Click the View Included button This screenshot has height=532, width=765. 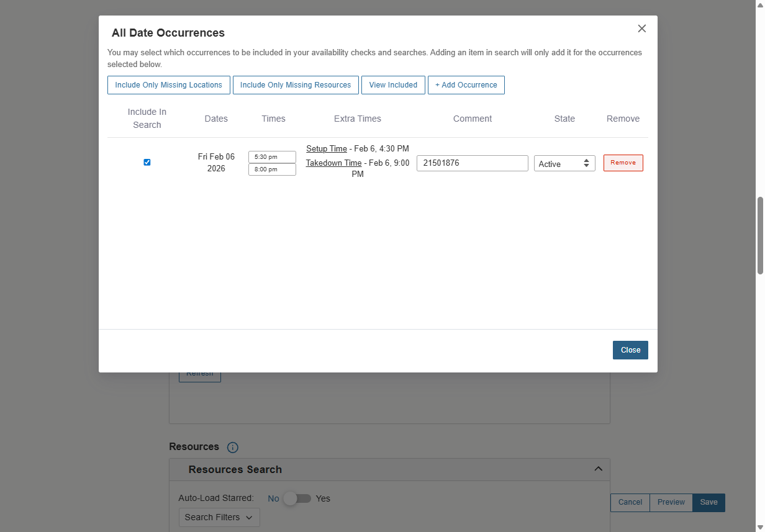click(394, 85)
